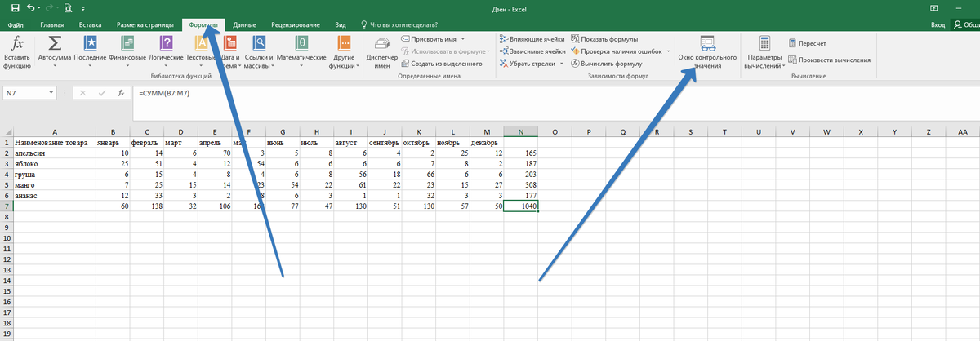Click Зависимые ячейки to trace dependents
Image resolution: width=980 pixels, height=341 pixels.
point(531,51)
